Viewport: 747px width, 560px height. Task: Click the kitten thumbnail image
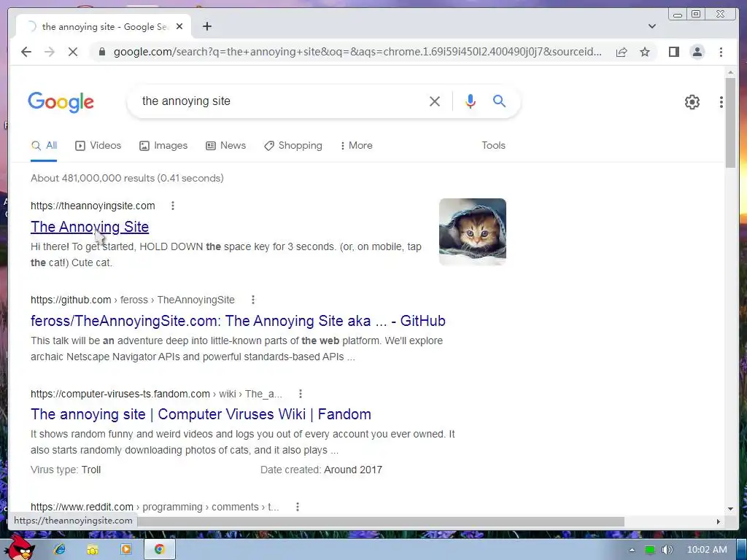point(473,231)
